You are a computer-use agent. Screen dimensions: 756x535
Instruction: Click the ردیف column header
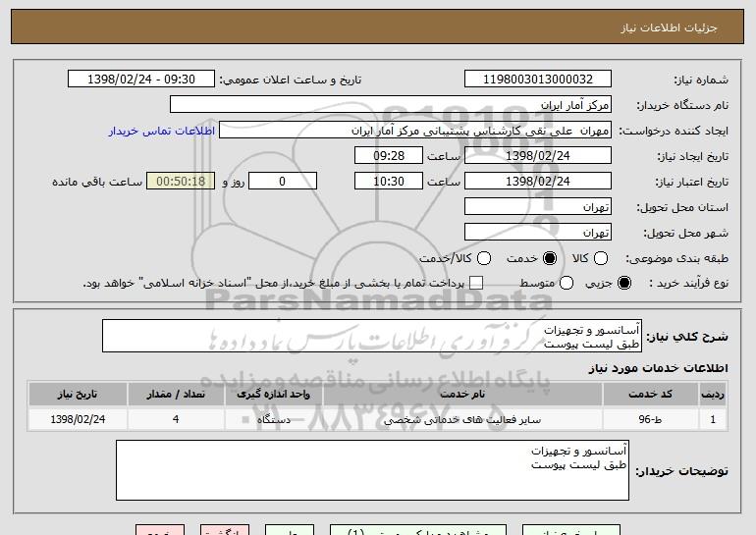pyautogui.click(x=713, y=395)
